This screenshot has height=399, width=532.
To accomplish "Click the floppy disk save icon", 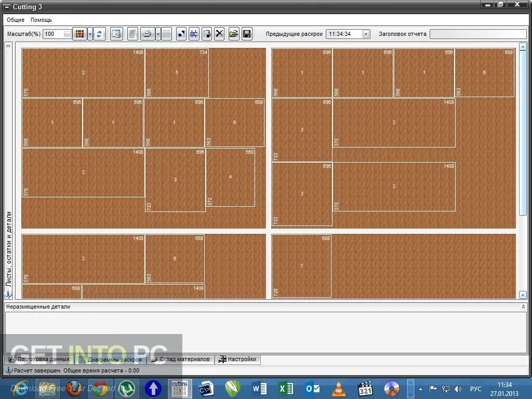I will (x=247, y=34).
